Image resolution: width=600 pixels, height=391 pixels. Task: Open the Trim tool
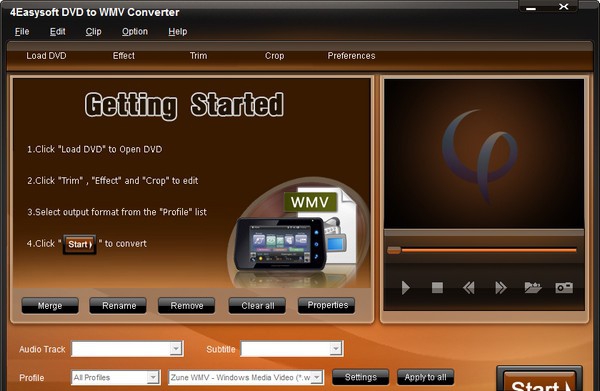coord(199,56)
